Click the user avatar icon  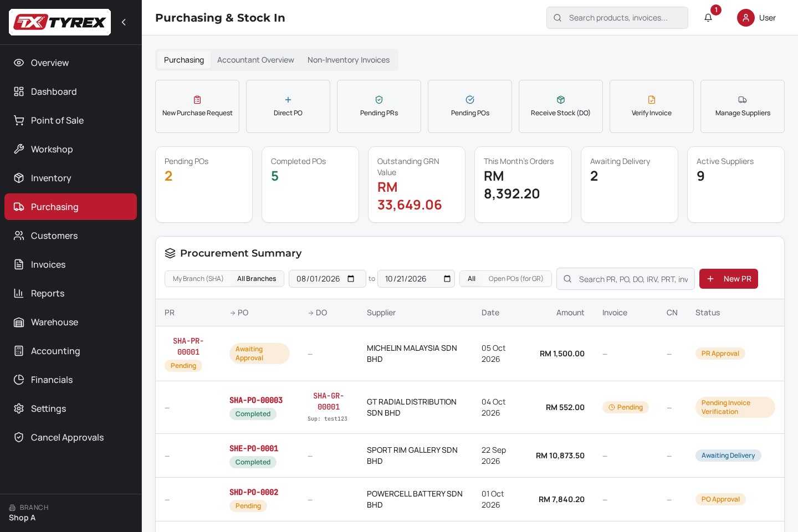[x=746, y=18]
